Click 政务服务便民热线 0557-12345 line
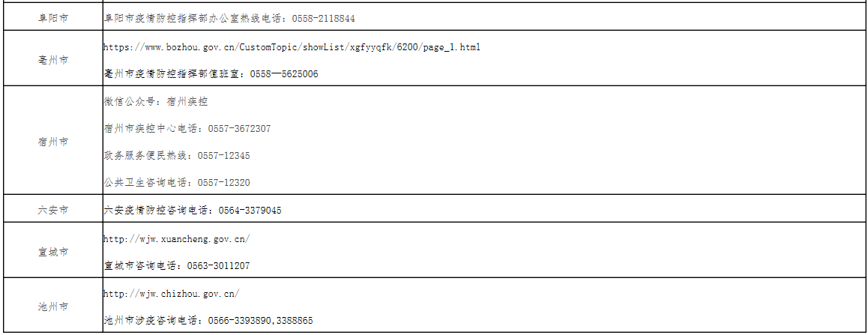The image size is (868, 335). coord(176,156)
